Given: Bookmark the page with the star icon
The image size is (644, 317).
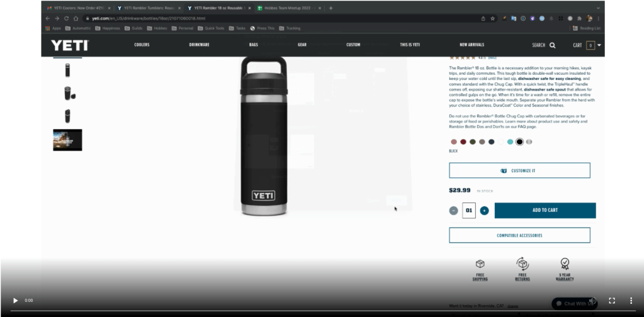Looking at the screenshot, I should [x=493, y=18].
